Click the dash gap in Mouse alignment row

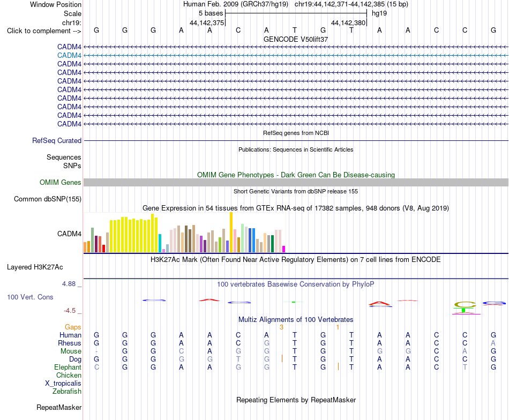click(x=96, y=351)
